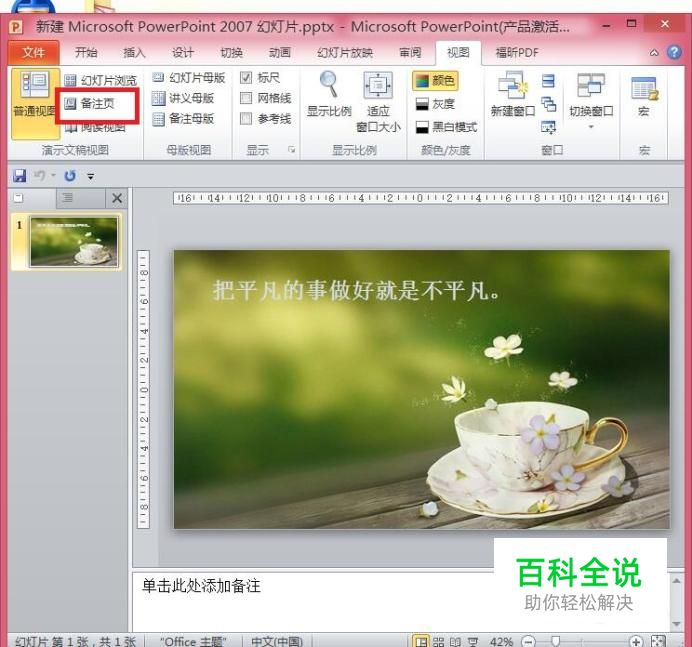Open Slide Master (幻灯片母版) view
This screenshot has height=647, width=692.
[x=189, y=78]
